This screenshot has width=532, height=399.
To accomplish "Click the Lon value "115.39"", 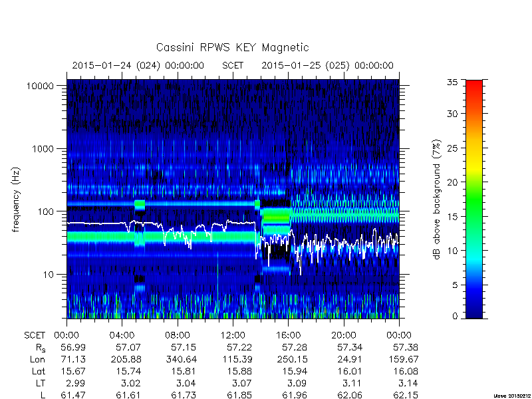I will point(237,359).
